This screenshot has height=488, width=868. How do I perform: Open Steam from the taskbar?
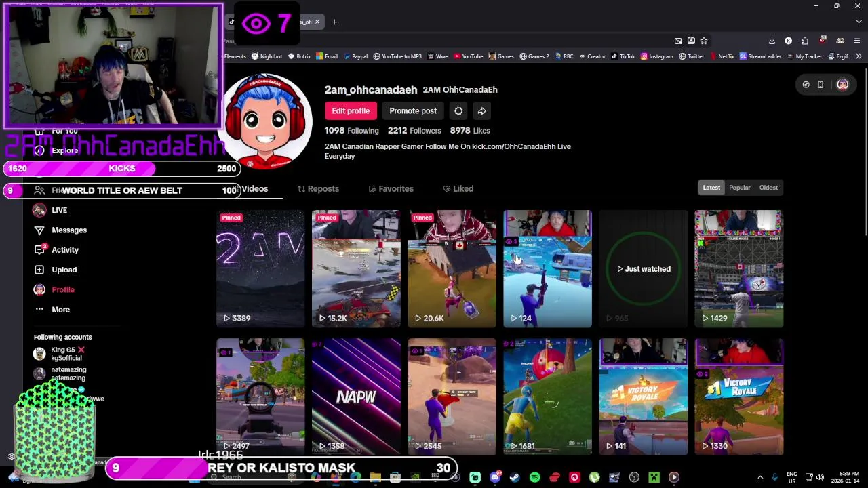[515, 477]
